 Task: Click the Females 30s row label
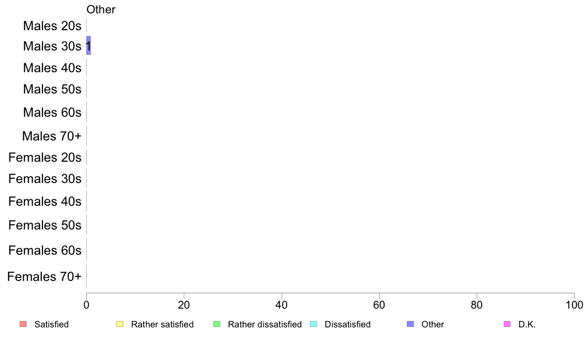(45, 179)
